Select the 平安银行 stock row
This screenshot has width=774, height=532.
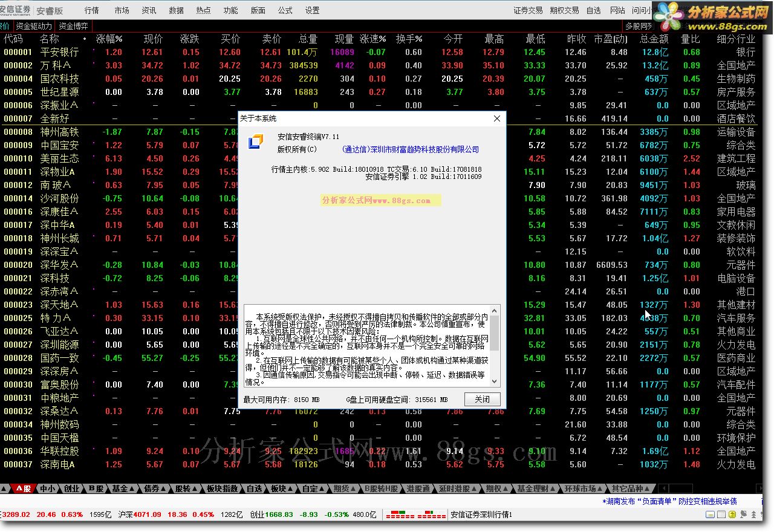[380, 52]
